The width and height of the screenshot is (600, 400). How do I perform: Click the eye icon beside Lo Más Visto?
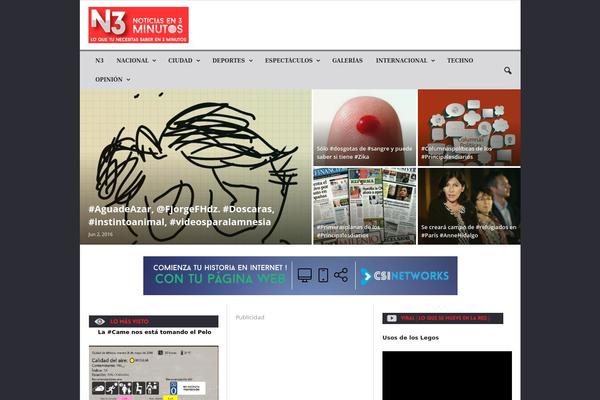[x=99, y=321]
